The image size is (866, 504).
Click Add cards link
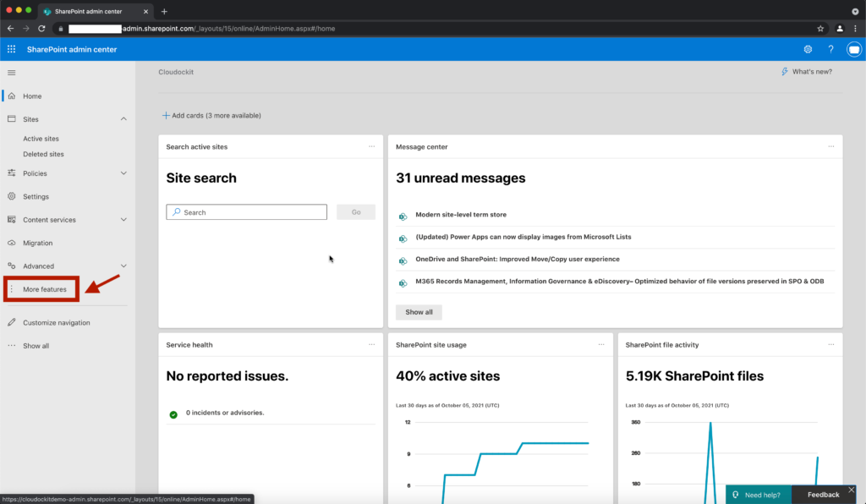click(x=211, y=115)
